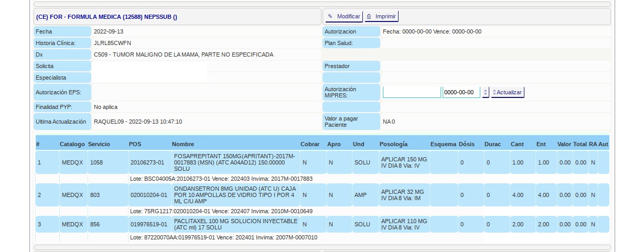The width and height of the screenshot is (644, 252).
Task: Click POS code 20106273-01
Action: 147,163
